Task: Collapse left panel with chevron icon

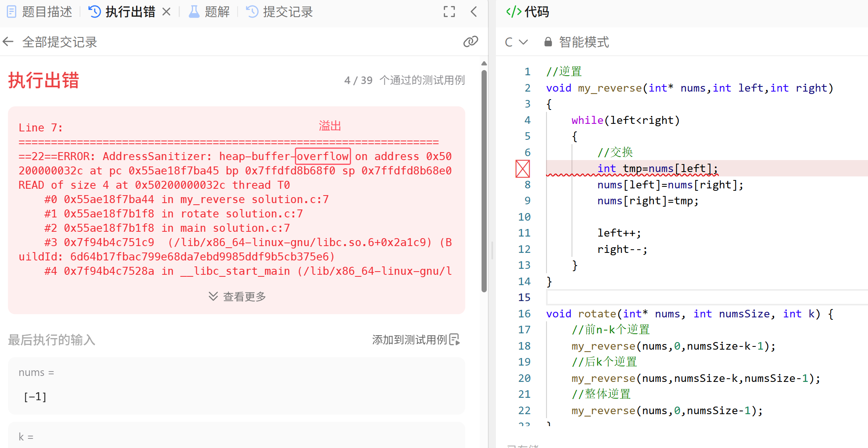Action: click(474, 12)
